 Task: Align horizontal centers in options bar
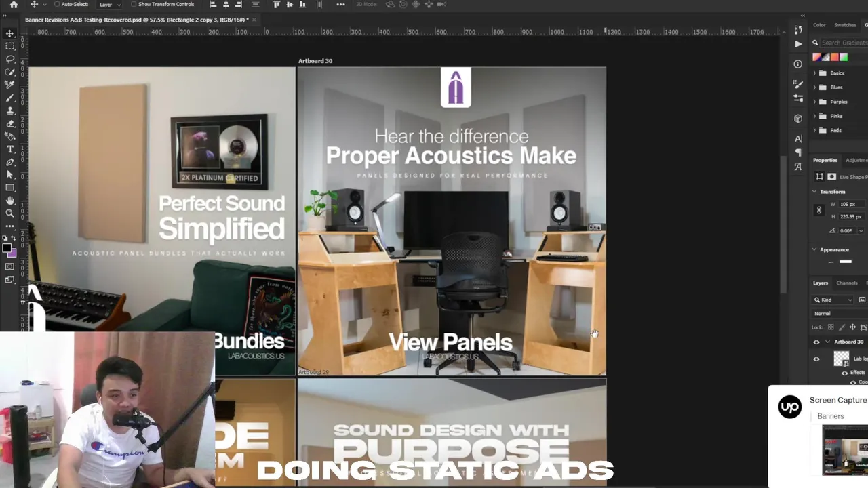point(226,5)
